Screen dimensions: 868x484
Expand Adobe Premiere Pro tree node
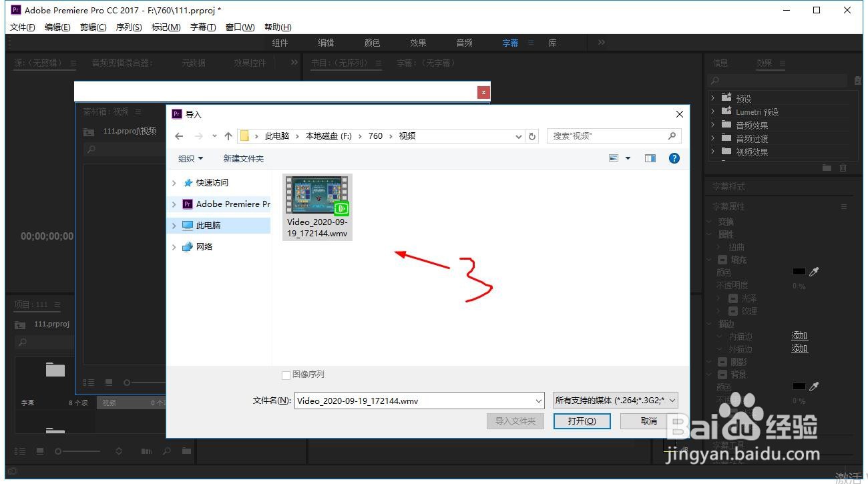174,204
